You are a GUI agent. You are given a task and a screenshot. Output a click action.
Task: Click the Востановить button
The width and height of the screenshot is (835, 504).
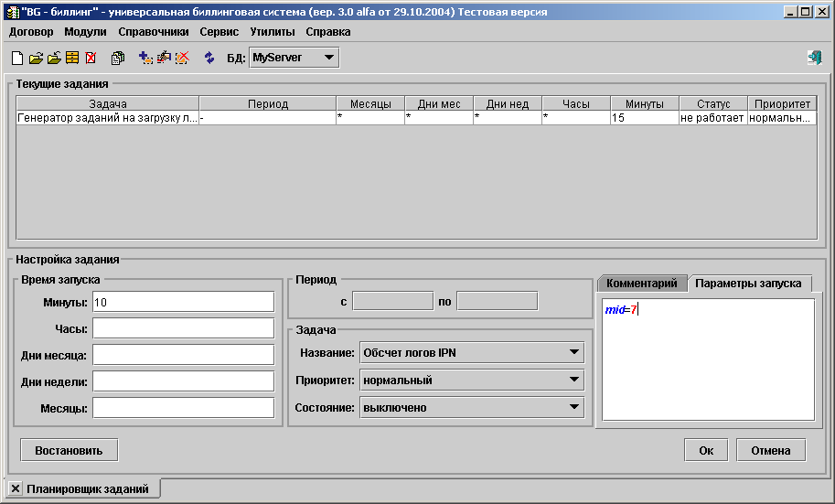tap(70, 450)
